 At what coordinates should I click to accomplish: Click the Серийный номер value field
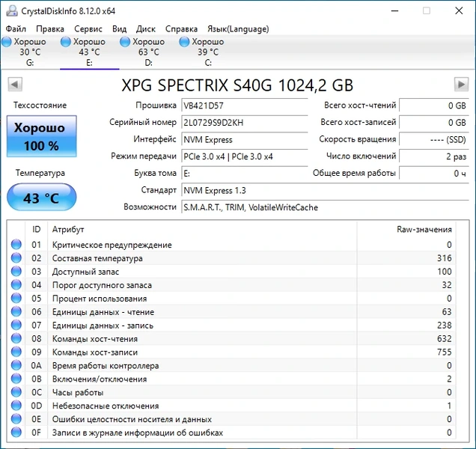[244, 123]
